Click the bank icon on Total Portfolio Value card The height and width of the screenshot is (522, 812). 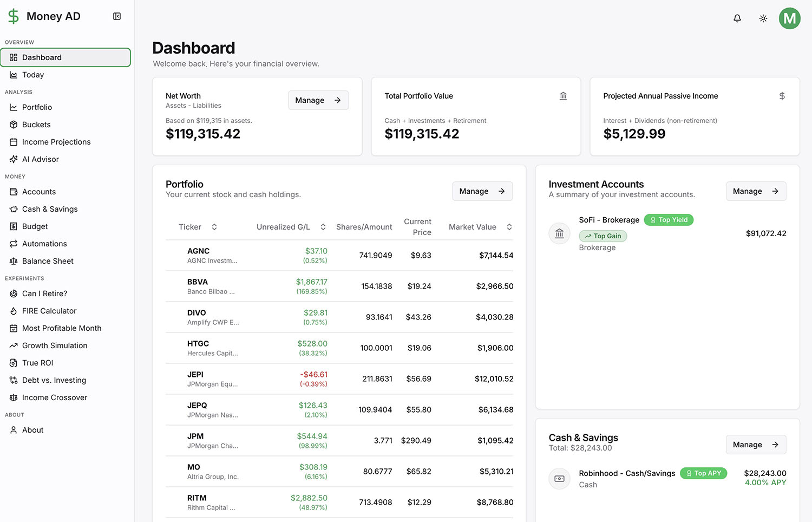(x=563, y=96)
